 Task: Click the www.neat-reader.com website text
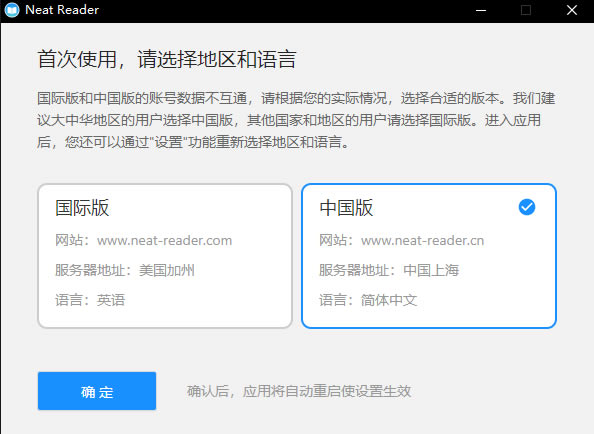click(164, 240)
